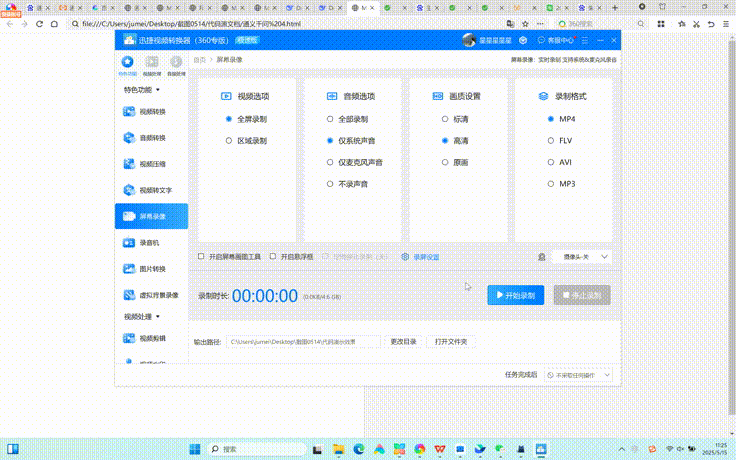Choose 高清 picture quality
This screenshot has height=460, width=736.
tap(455, 141)
